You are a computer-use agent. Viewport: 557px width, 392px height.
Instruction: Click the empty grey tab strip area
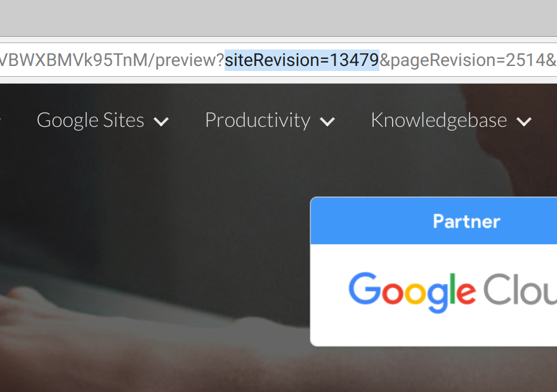[x=278, y=18]
